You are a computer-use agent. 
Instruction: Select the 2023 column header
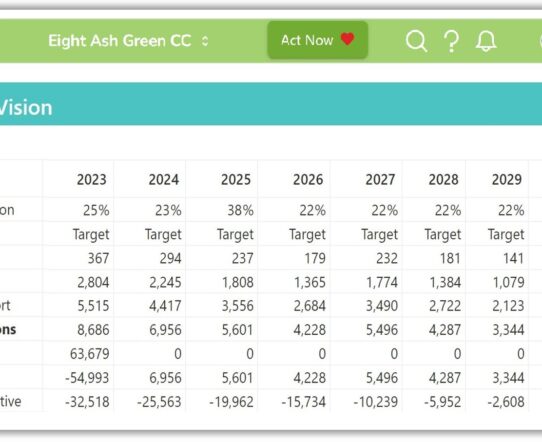92,179
